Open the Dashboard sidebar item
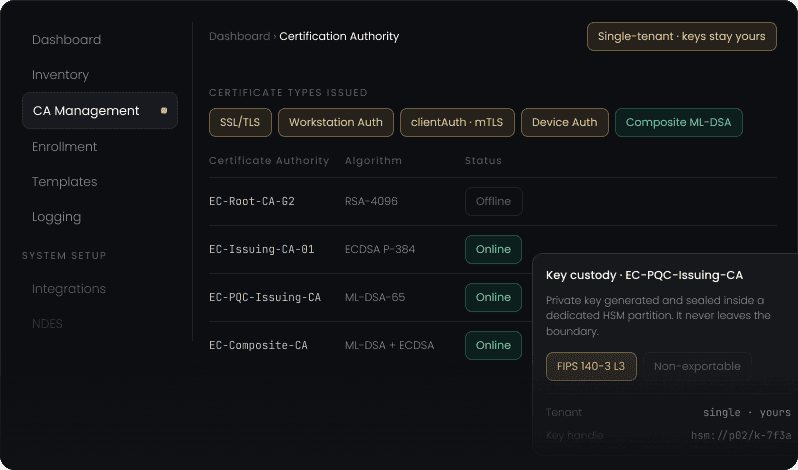Image resolution: width=798 pixels, height=470 pixels. pyautogui.click(x=66, y=40)
